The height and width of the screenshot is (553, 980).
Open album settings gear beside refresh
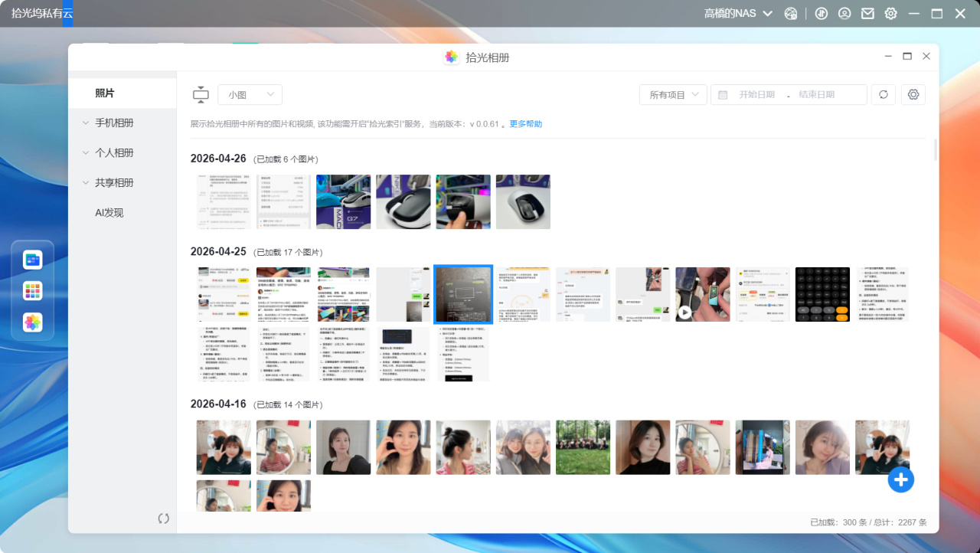pyautogui.click(x=913, y=94)
